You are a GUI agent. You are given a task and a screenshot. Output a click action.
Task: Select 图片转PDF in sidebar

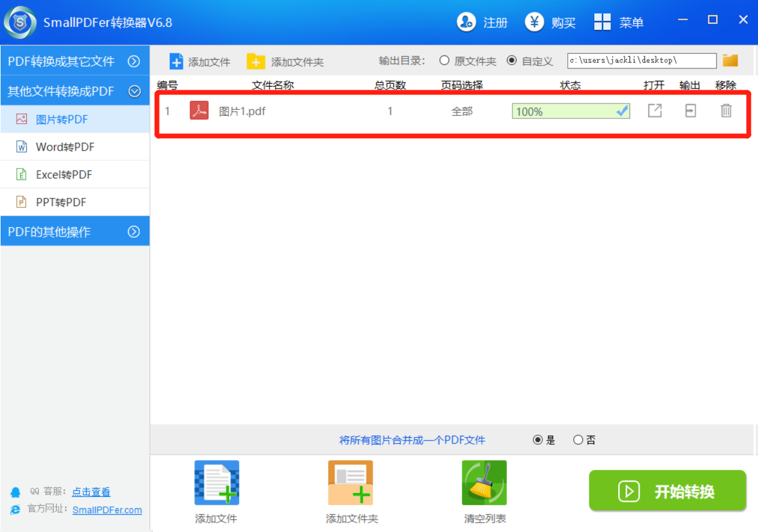click(x=75, y=119)
